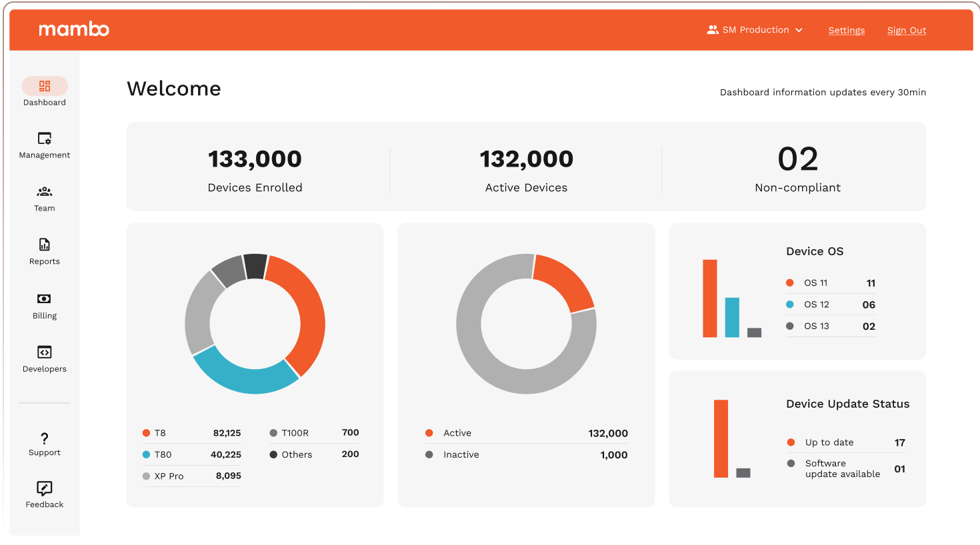Select the orange OS 11 bar
This screenshot has width=980, height=545.
tap(710, 298)
